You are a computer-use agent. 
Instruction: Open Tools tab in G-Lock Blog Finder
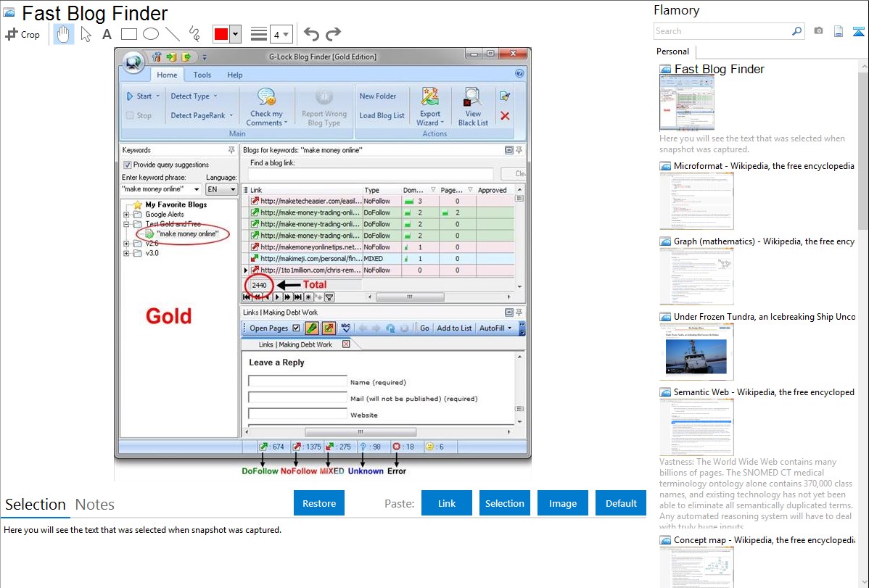pyautogui.click(x=202, y=75)
